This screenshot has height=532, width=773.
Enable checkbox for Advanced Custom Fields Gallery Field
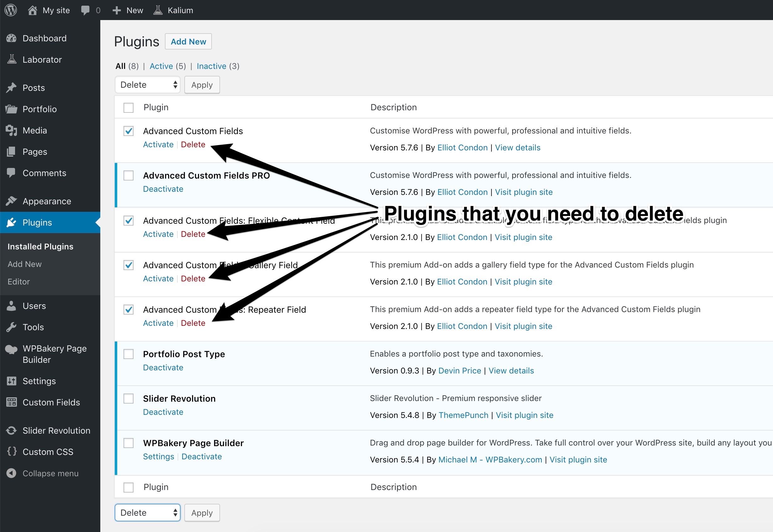pos(129,265)
